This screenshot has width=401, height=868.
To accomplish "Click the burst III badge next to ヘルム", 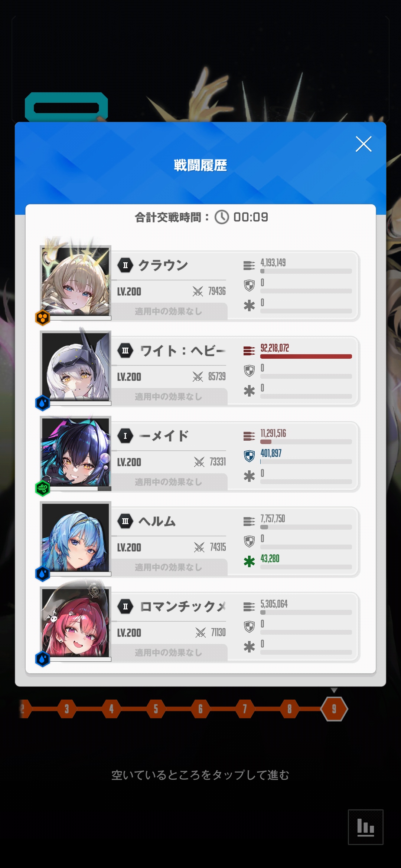I will pyautogui.click(x=125, y=521).
